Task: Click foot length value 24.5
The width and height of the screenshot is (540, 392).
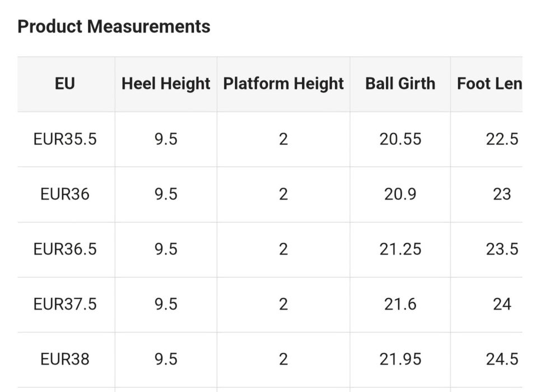Action: (x=501, y=359)
